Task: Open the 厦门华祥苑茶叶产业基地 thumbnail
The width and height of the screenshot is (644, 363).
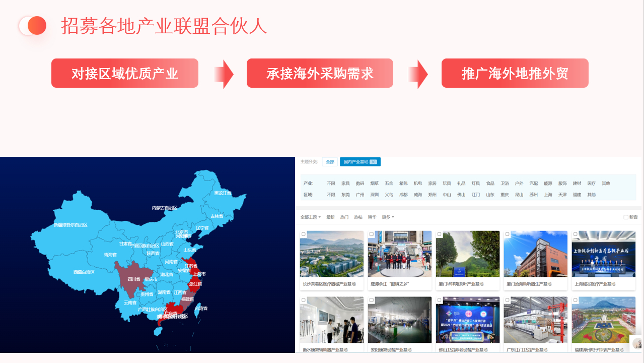Action: [467, 254]
